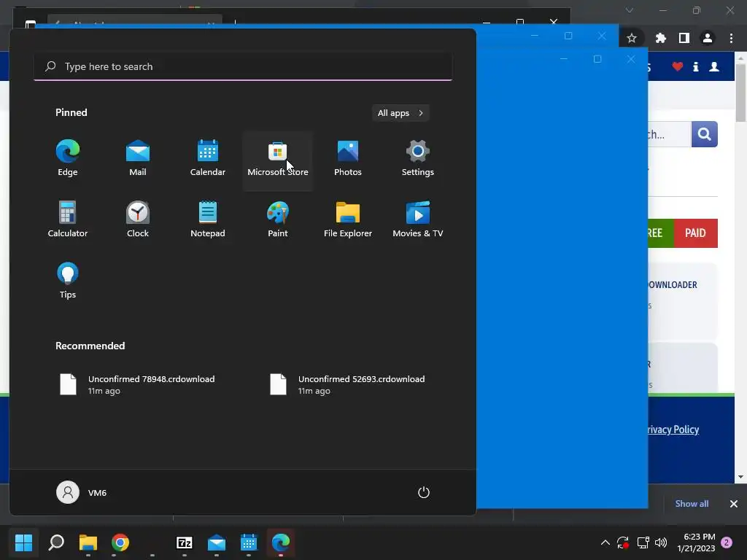Switch to Edge on the taskbar
Image resolution: width=747 pixels, height=560 pixels.
(x=281, y=542)
